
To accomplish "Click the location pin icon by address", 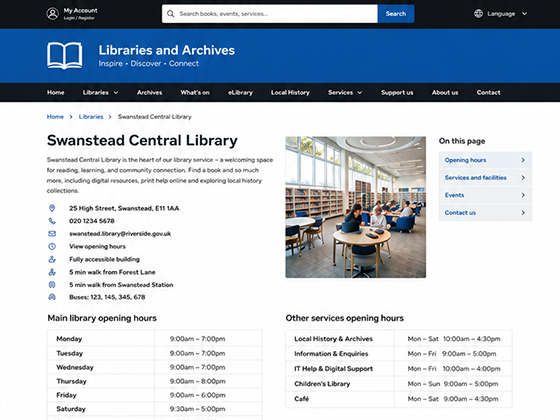I will 52,208.
